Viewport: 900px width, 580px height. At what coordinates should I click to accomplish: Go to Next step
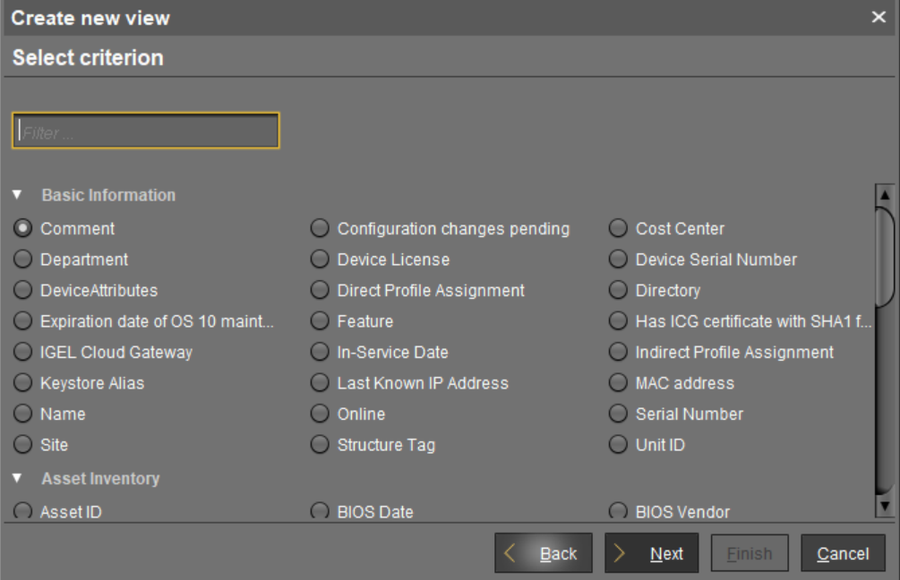651,554
